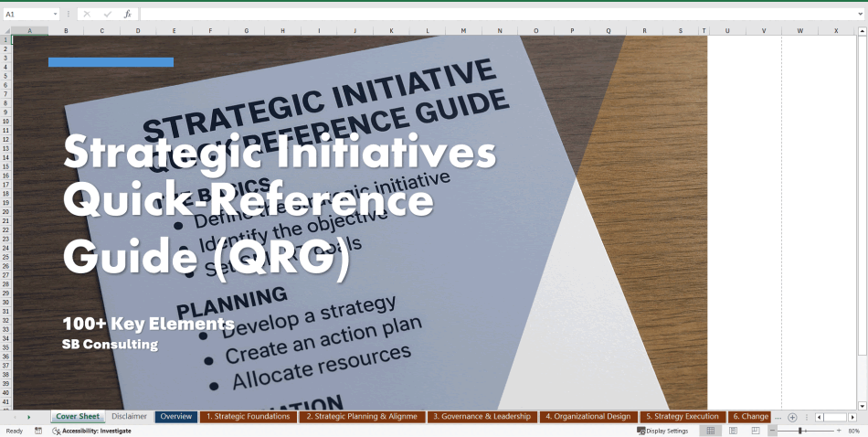Switch to Normal view icon
This screenshot has width=868, height=437.
(x=711, y=431)
